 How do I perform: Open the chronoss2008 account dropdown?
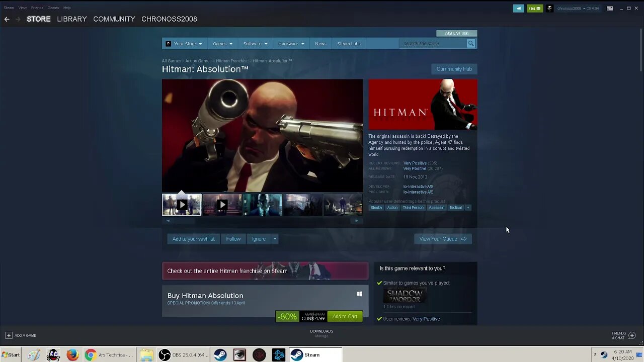tap(578, 8)
